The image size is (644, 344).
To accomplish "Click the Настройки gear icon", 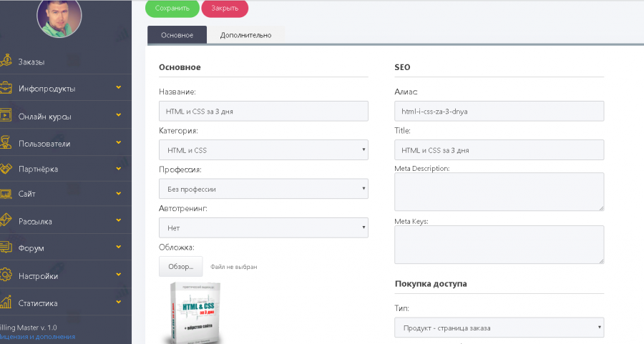I will [x=5, y=275].
